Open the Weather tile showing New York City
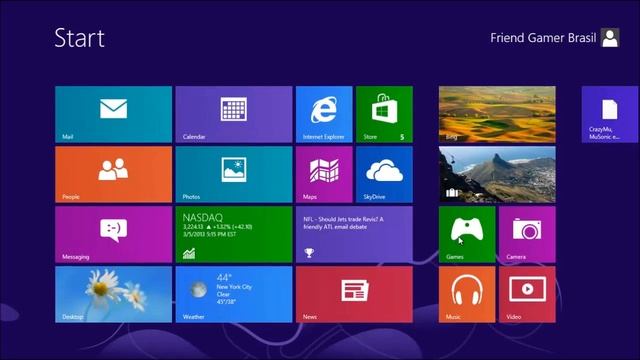 point(234,294)
